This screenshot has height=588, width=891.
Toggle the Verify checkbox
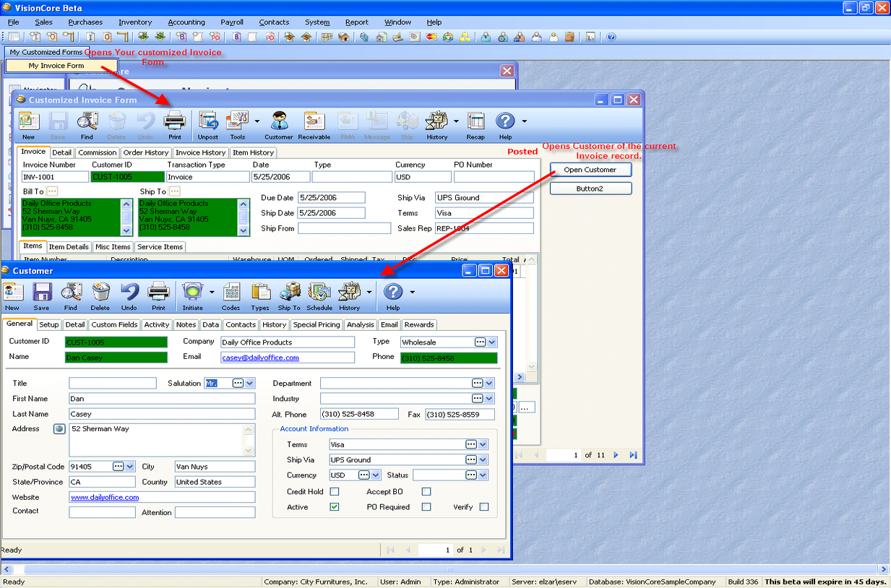click(484, 507)
